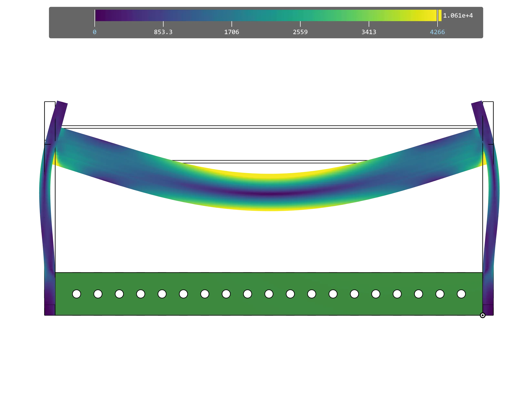Viewport: 532px width, 411px height.
Task: Select the "4266" maximum label on the legend
Action: point(438,32)
